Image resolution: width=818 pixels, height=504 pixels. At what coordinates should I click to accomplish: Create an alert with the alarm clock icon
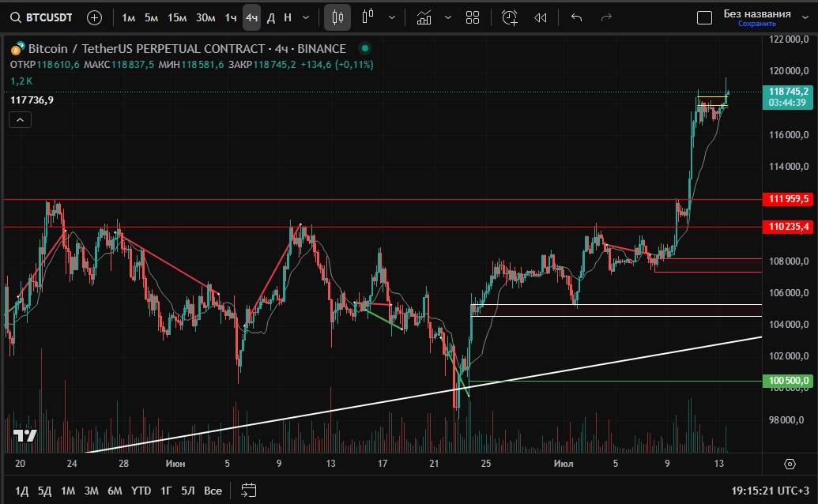[x=510, y=17]
